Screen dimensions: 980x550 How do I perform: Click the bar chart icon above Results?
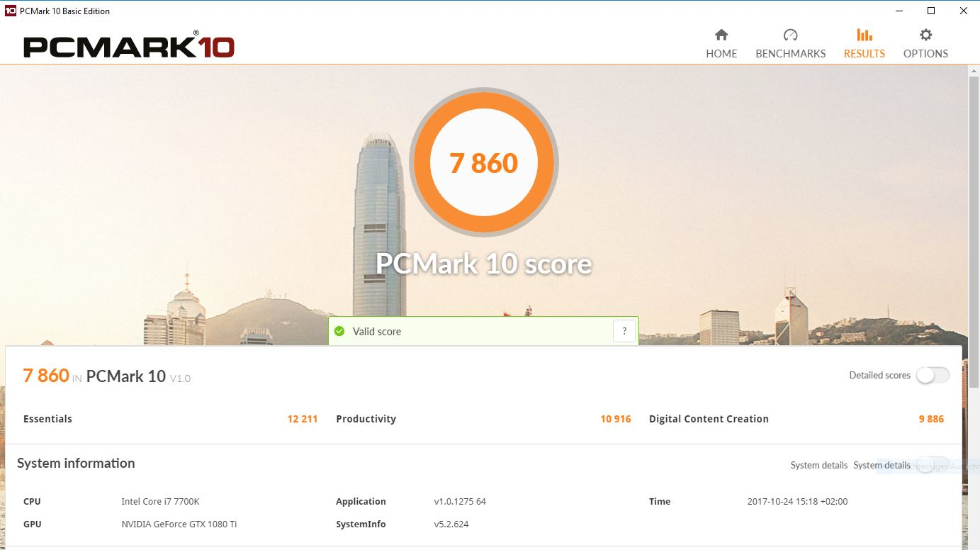point(864,35)
